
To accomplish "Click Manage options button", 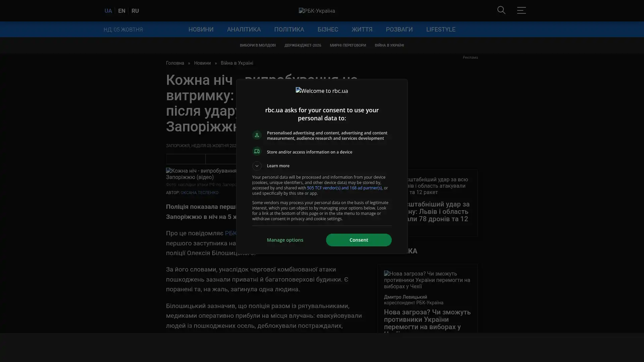I will 285,240.
